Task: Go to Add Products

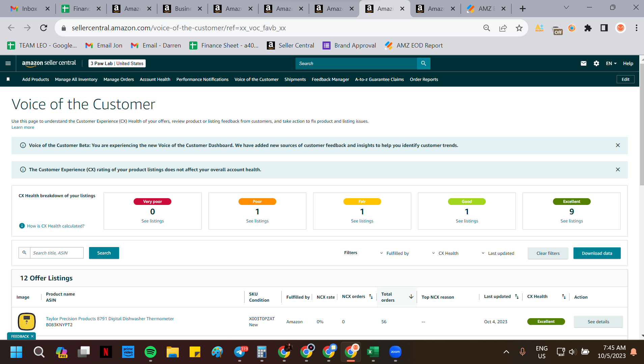Action: coord(35,79)
